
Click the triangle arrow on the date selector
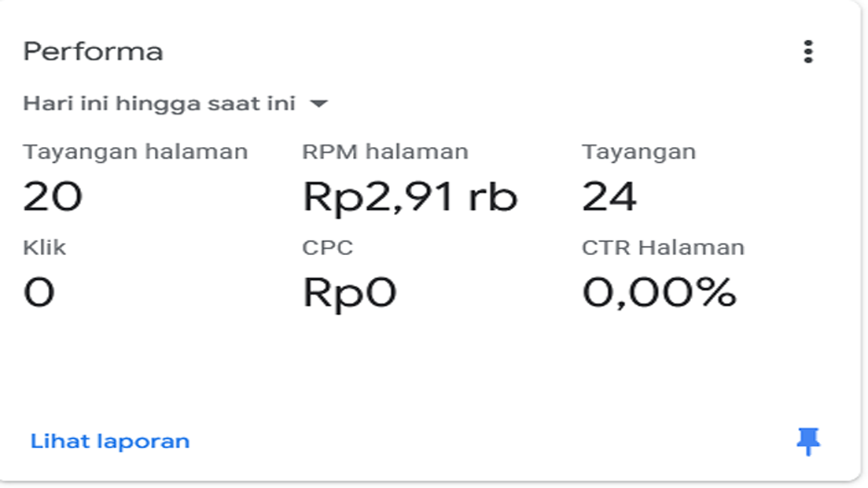click(320, 103)
